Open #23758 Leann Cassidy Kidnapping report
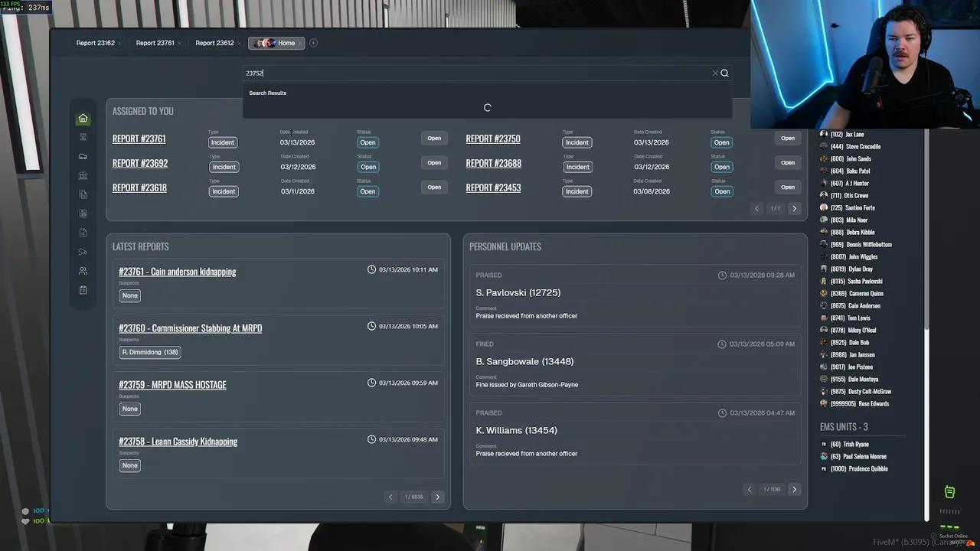Screen dimensions: 980x551 tap(178, 442)
